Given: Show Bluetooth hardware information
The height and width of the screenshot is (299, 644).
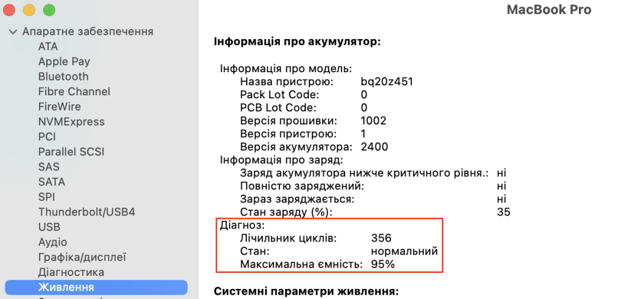Looking at the screenshot, I should [63, 76].
